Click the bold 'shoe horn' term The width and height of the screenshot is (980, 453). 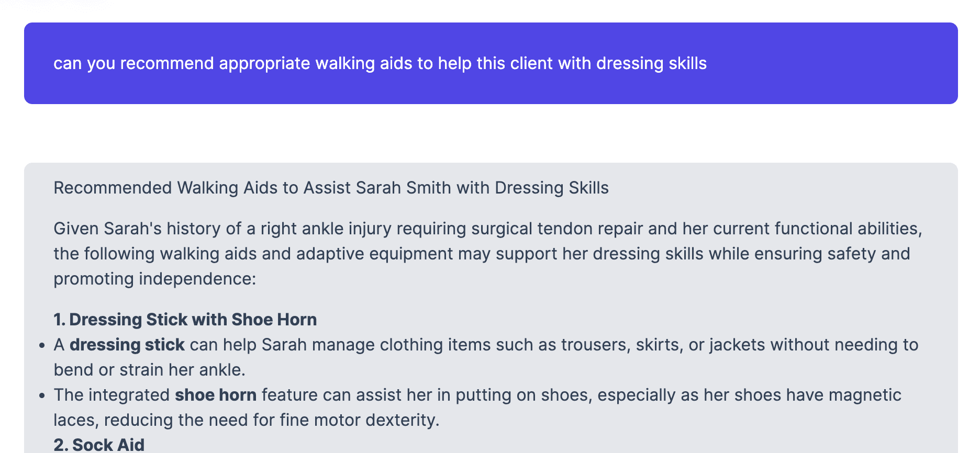[x=216, y=395]
